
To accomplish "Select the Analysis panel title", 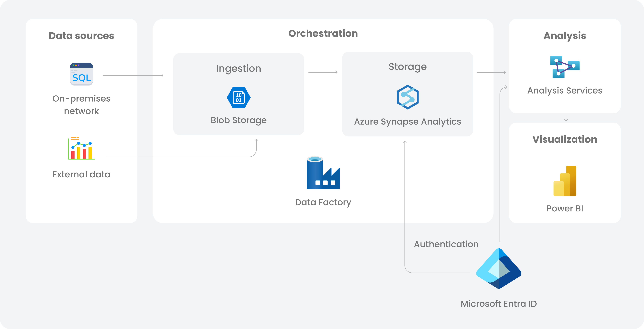I will 565,36.
